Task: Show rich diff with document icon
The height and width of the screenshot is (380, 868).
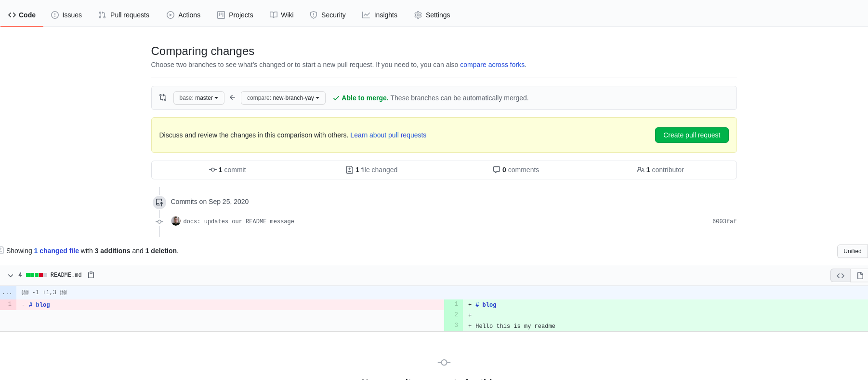Action: click(x=860, y=275)
